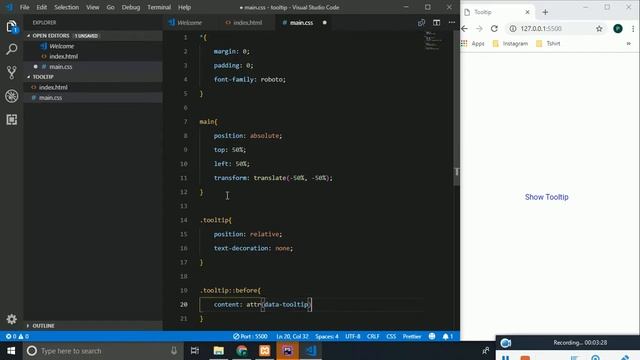Screen dimensions: 640x360
Task: Open the Manage gear settings icon
Action: [11, 319]
